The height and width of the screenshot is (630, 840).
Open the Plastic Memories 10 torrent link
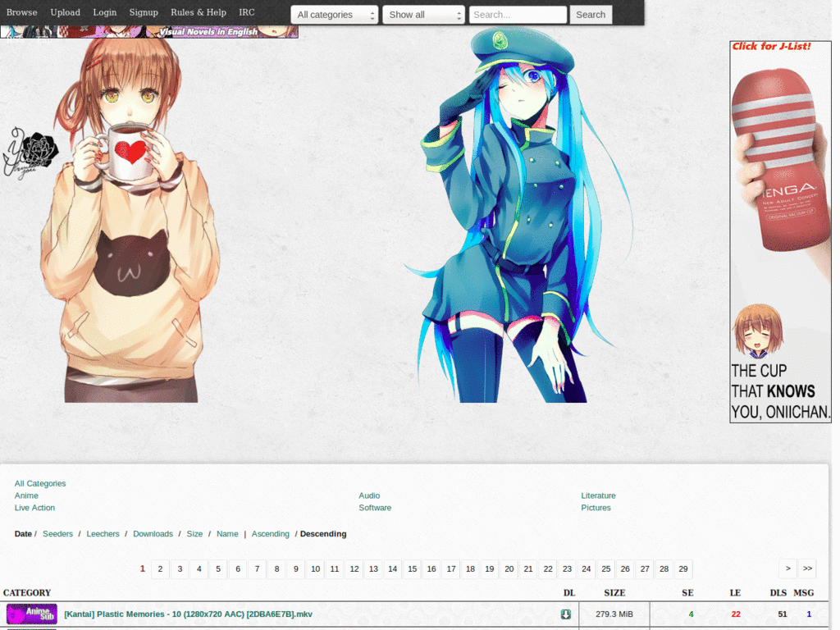pos(188,614)
